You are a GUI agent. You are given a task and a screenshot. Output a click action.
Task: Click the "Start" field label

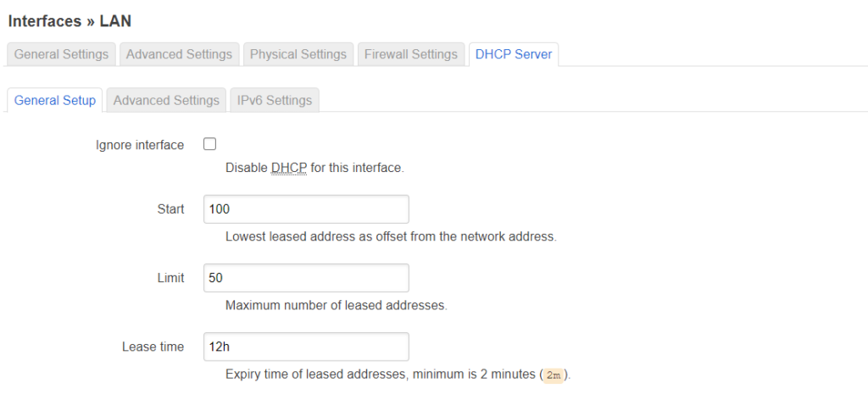[170, 209]
